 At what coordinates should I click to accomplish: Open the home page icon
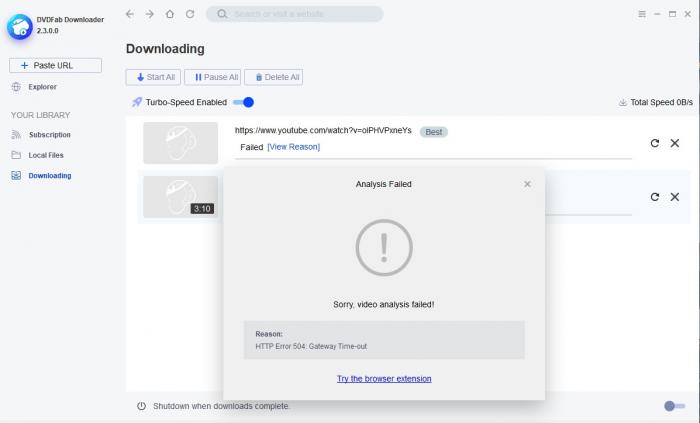170,14
